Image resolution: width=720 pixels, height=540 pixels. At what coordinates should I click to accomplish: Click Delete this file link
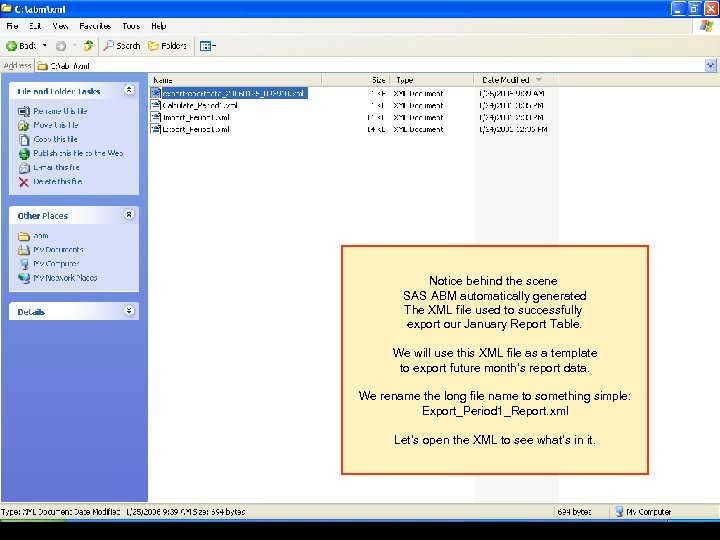[x=57, y=181]
